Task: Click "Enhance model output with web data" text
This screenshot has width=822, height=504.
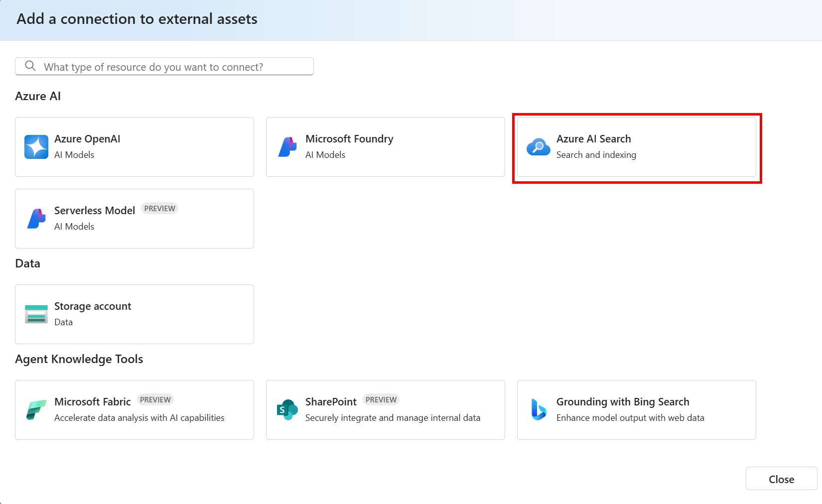Action: (x=630, y=418)
